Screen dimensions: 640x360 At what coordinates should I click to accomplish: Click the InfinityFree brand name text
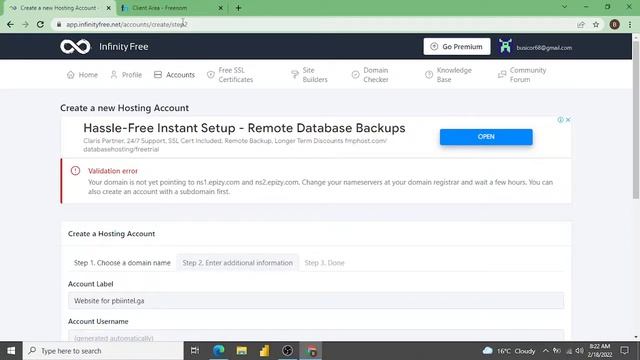(x=124, y=47)
